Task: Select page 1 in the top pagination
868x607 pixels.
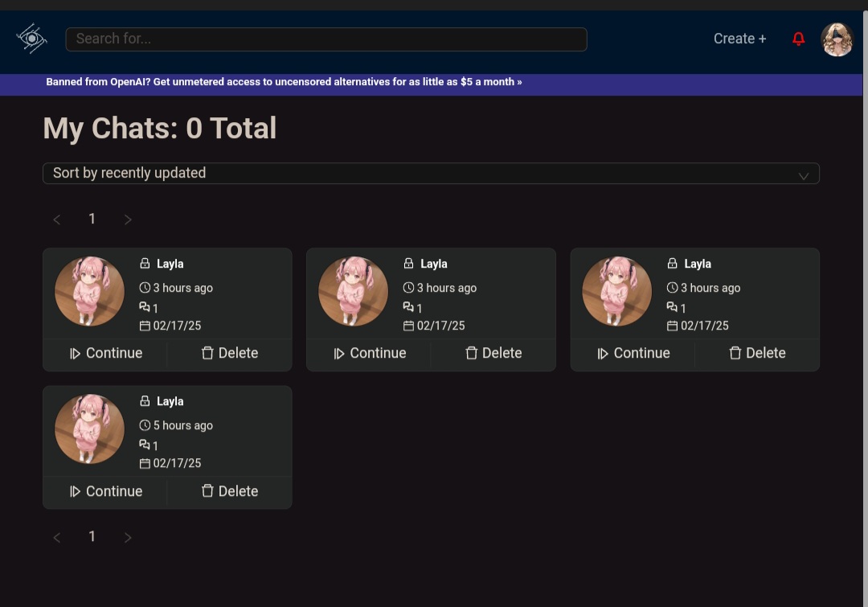Action: point(92,219)
